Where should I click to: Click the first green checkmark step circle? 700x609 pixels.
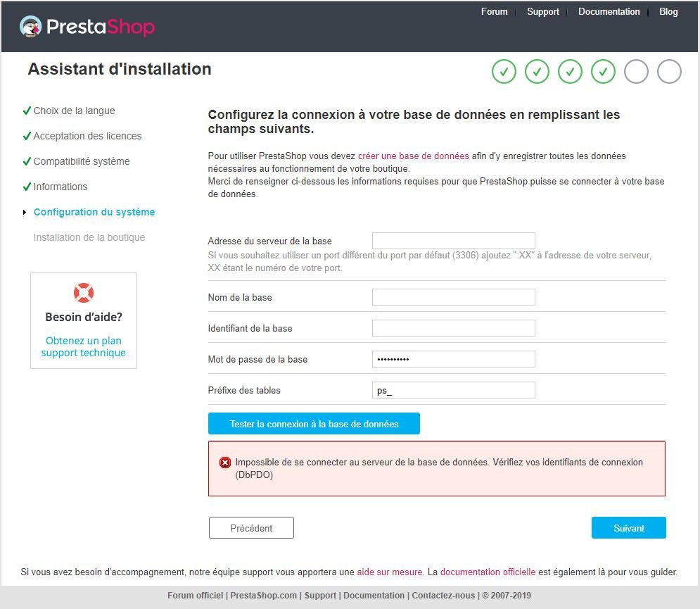[x=504, y=71]
